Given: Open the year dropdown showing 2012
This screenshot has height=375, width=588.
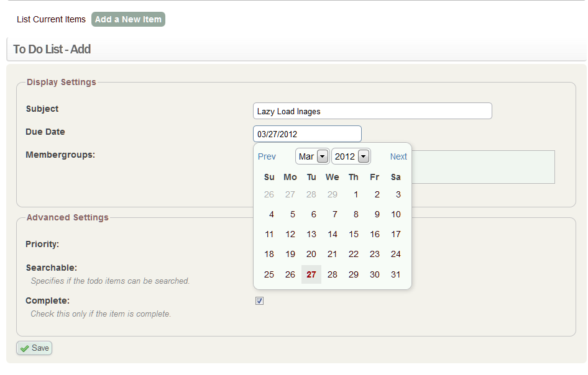Looking at the screenshot, I should (x=351, y=156).
